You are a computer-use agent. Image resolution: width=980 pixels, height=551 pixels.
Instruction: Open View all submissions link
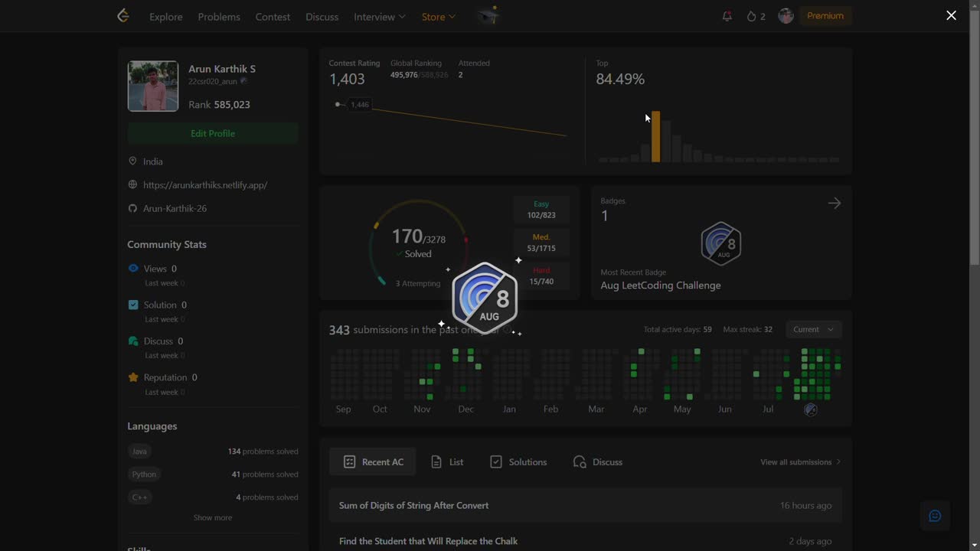pyautogui.click(x=800, y=462)
